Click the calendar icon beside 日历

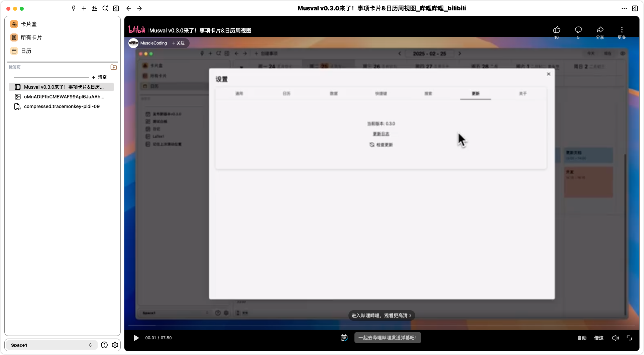pos(14,51)
